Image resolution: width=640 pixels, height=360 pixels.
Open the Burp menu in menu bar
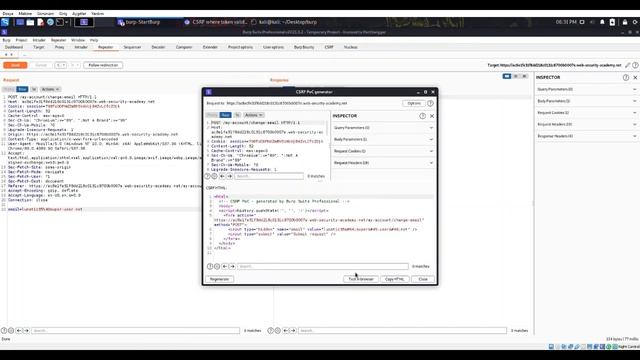coord(7,40)
